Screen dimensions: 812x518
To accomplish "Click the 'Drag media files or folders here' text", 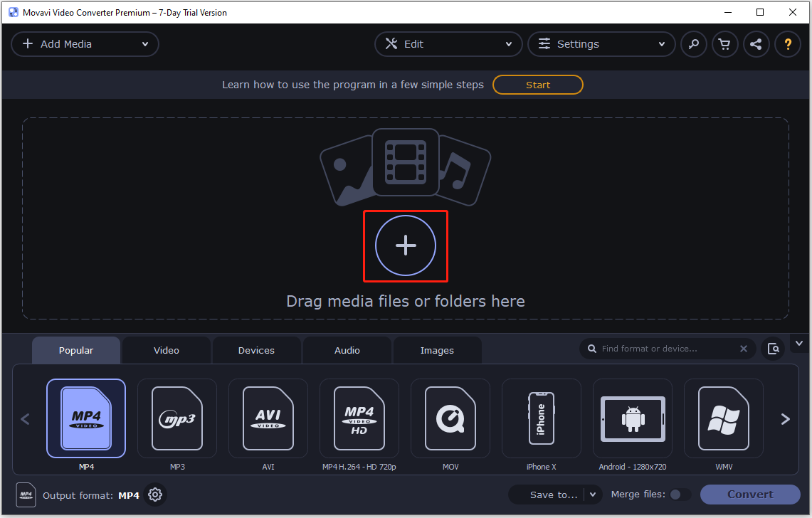I will 406,301.
